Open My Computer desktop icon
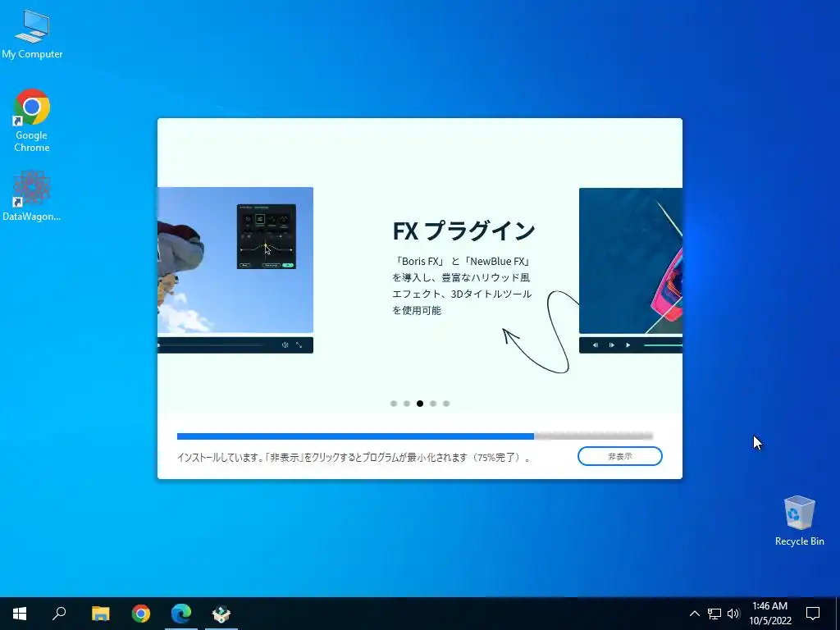This screenshot has width=840, height=630. pyautogui.click(x=32, y=34)
